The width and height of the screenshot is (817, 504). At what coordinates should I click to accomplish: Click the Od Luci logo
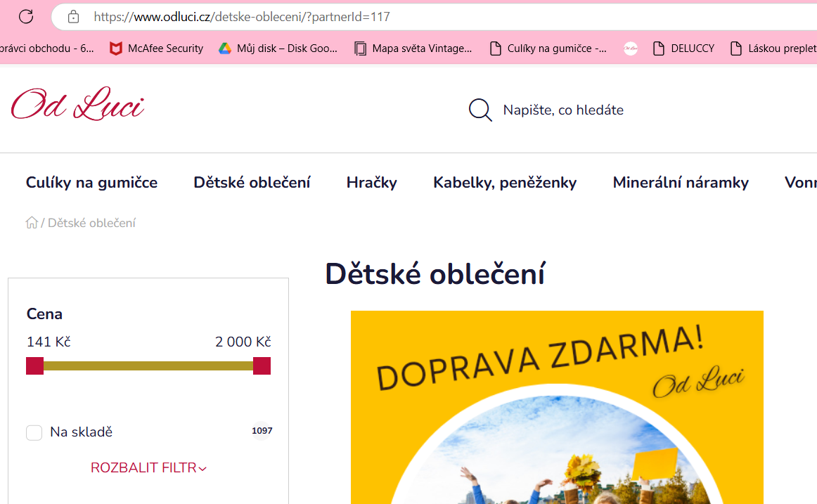point(77,104)
